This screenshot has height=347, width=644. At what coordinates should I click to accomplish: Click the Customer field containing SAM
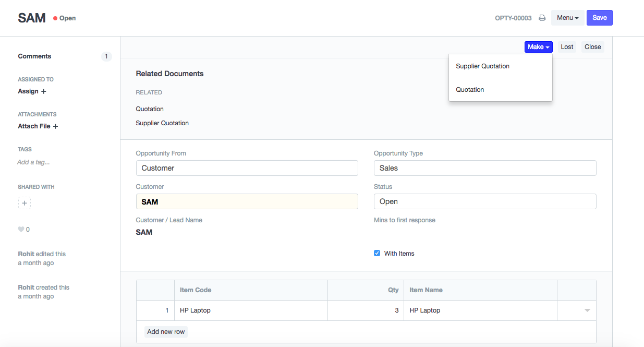[x=247, y=201]
